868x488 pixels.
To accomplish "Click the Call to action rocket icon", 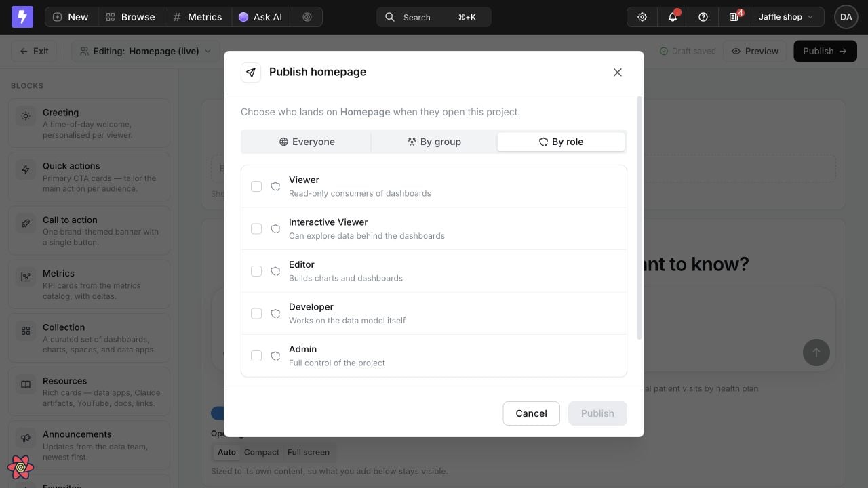I will click(26, 223).
